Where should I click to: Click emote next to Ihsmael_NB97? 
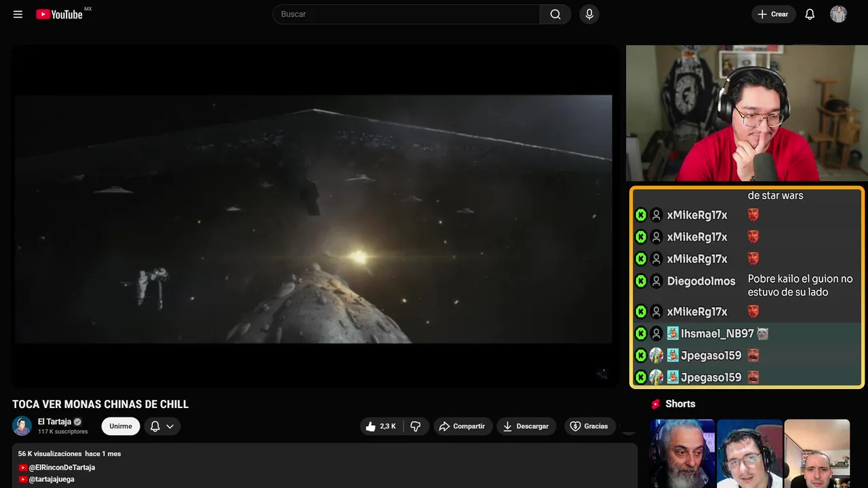pyautogui.click(x=763, y=333)
